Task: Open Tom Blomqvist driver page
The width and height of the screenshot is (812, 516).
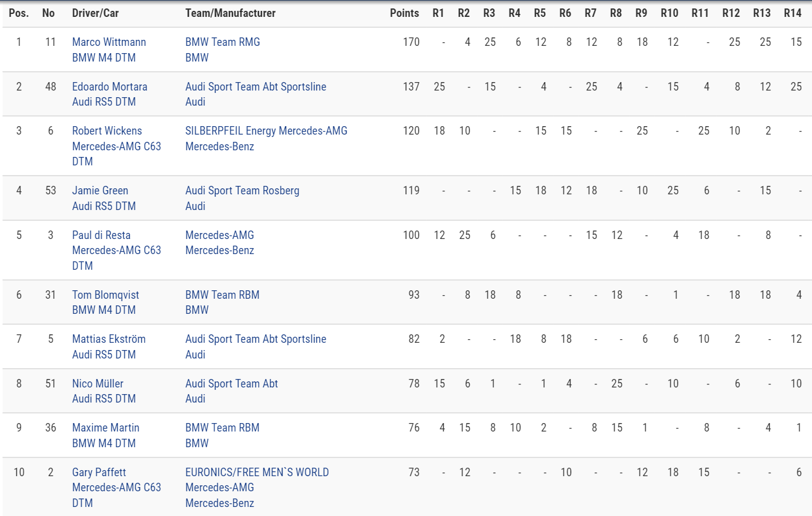Action: (106, 295)
